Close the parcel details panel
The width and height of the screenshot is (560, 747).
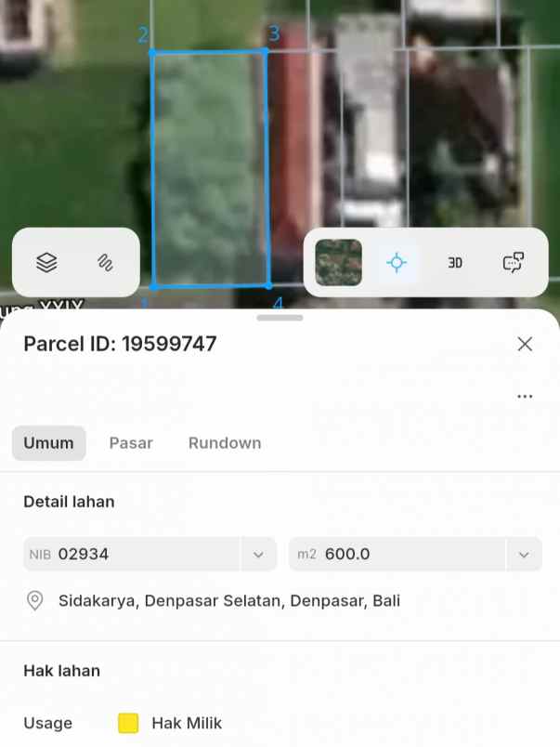click(x=525, y=344)
